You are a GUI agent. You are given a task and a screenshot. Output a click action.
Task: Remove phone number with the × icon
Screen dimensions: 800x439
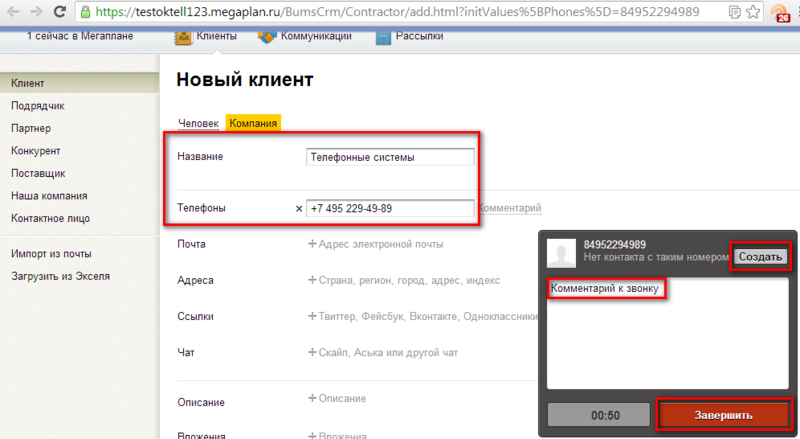(299, 209)
